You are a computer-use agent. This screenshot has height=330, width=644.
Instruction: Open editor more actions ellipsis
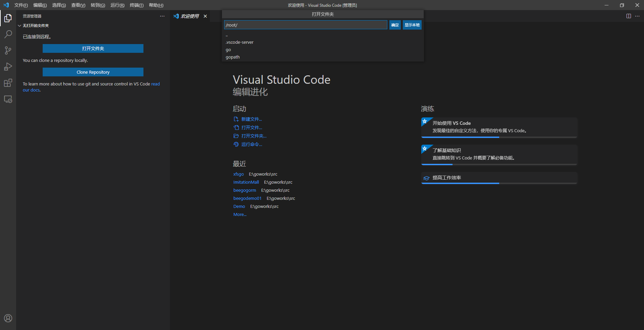tap(637, 16)
